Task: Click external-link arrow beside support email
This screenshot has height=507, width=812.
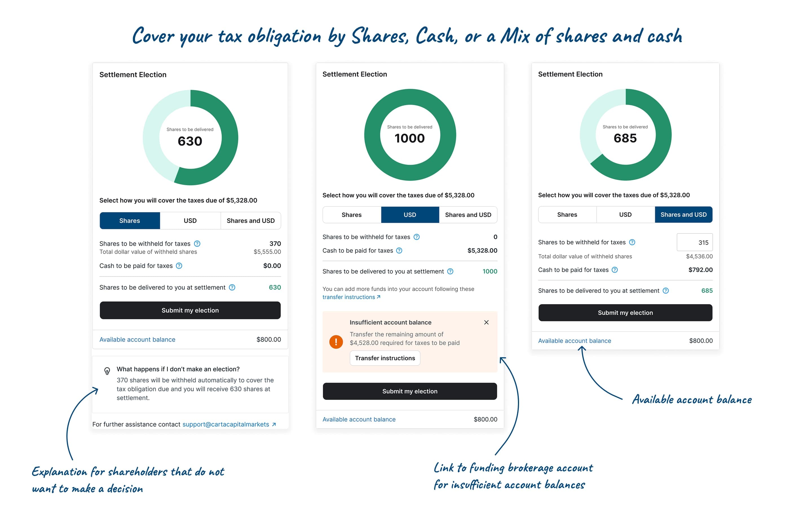Action: pos(274,424)
